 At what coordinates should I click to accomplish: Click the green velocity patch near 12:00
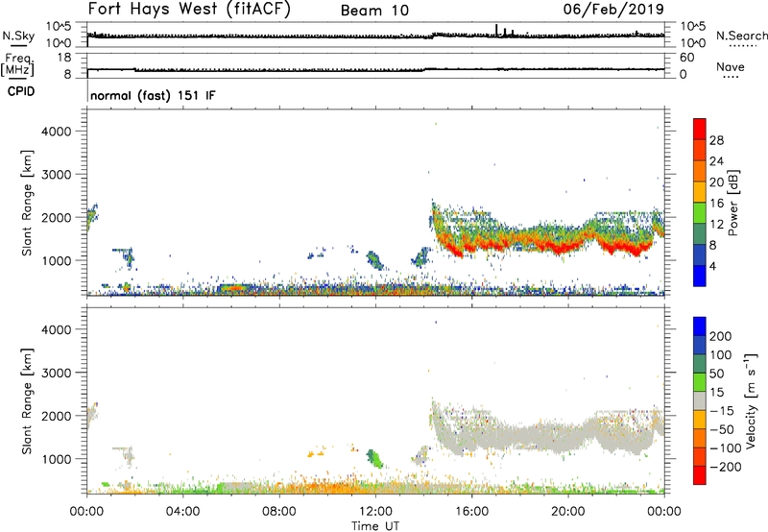coord(375,459)
